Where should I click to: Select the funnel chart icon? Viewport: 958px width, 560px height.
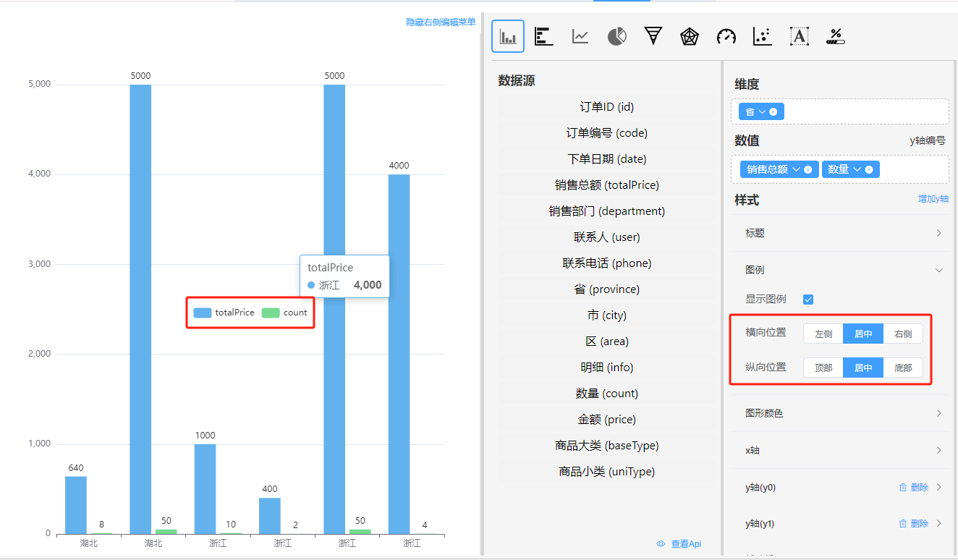(653, 36)
